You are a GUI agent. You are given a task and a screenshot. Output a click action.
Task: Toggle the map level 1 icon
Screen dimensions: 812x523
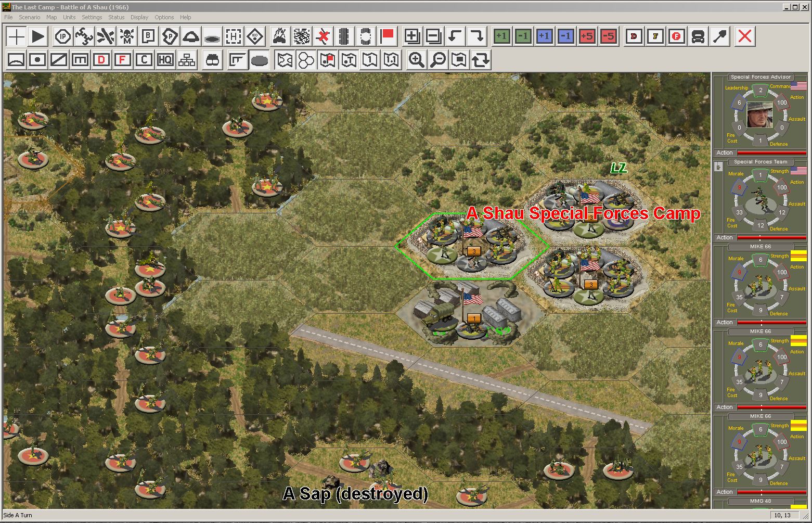pos(370,60)
